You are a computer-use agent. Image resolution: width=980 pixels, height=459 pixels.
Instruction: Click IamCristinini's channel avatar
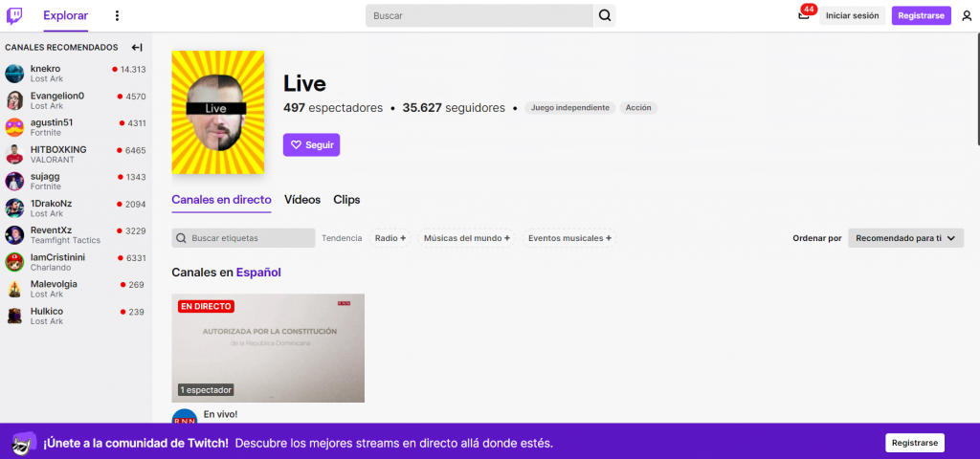click(x=14, y=262)
